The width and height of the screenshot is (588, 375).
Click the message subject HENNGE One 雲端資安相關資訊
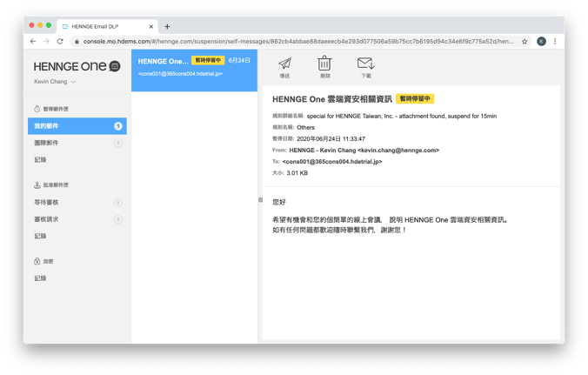click(332, 99)
